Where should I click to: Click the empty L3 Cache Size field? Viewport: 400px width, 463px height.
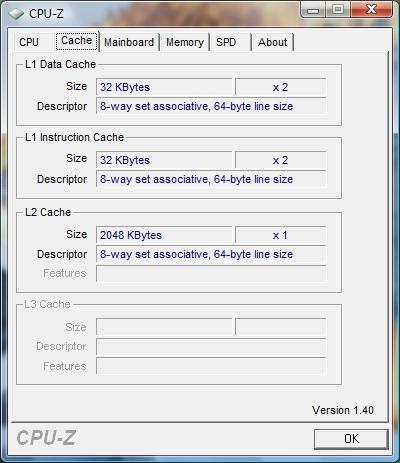164,327
